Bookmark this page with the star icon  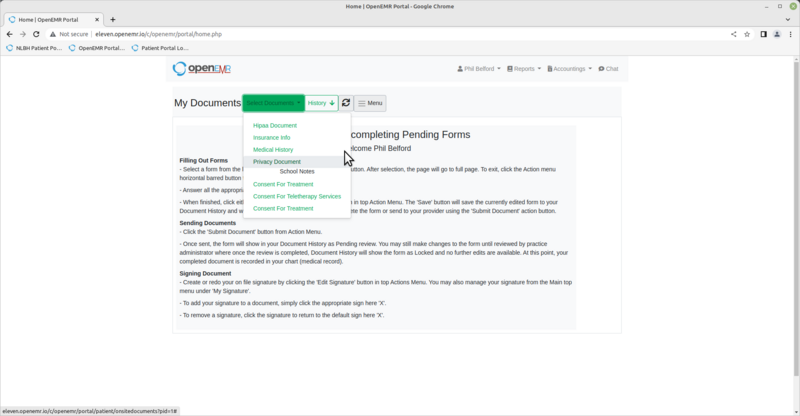[x=747, y=34]
